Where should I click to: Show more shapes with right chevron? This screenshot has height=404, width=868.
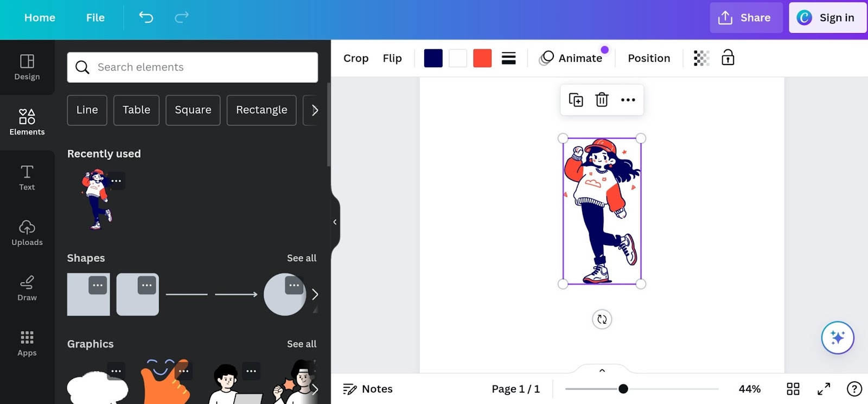pyautogui.click(x=315, y=294)
